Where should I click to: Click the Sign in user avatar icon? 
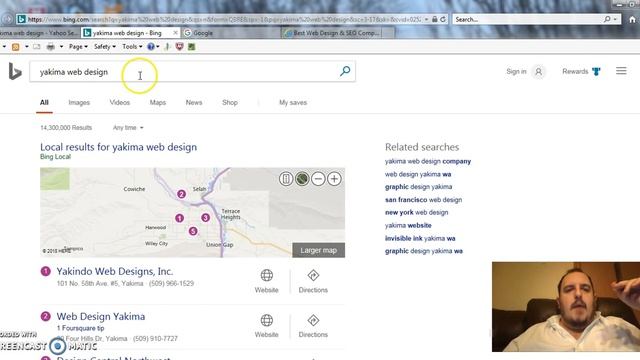(x=539, y=72)
